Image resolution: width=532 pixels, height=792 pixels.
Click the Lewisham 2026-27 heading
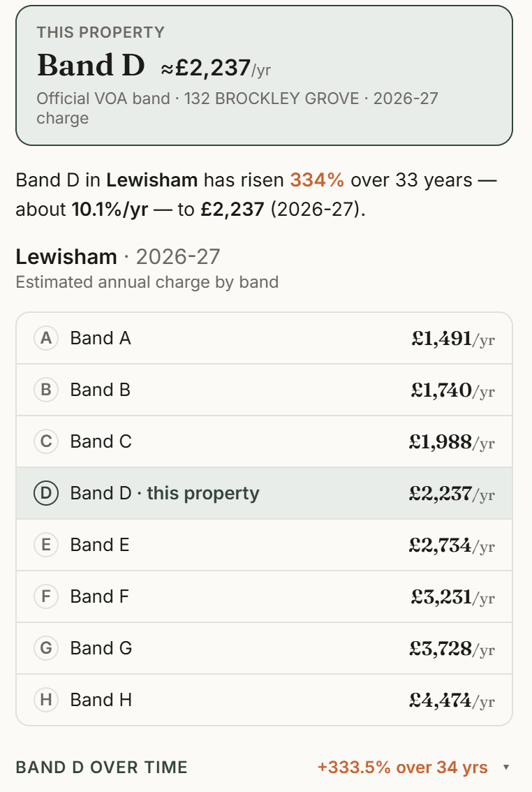[x=117, y=256]
